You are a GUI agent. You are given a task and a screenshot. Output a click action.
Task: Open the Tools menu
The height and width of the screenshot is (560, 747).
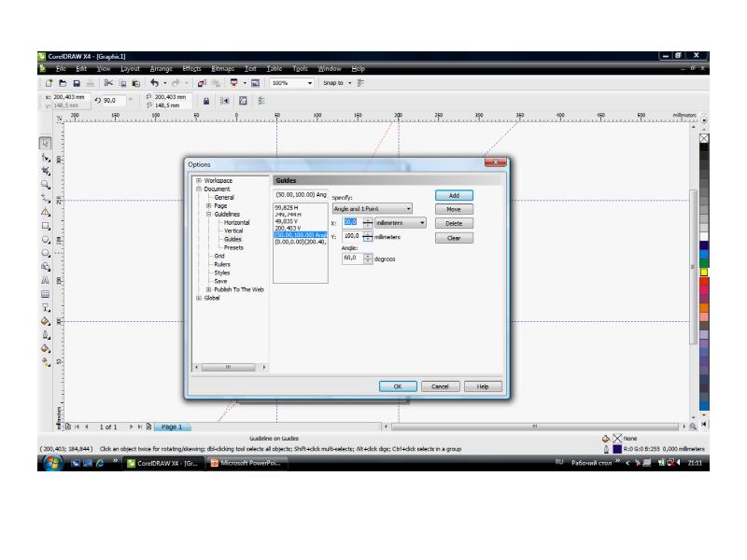pyautogui.click(x=300, y=69)
